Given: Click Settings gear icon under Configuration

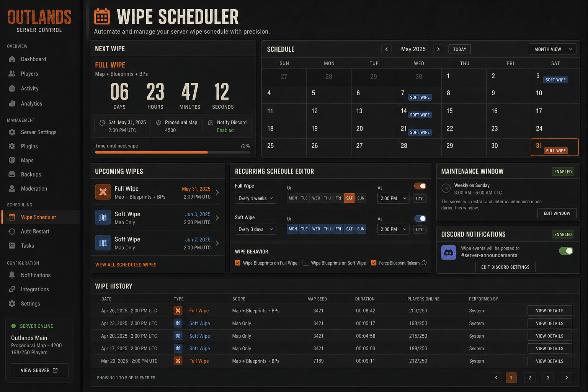Looking at the screenshot, I should click(x=12, y=304).
